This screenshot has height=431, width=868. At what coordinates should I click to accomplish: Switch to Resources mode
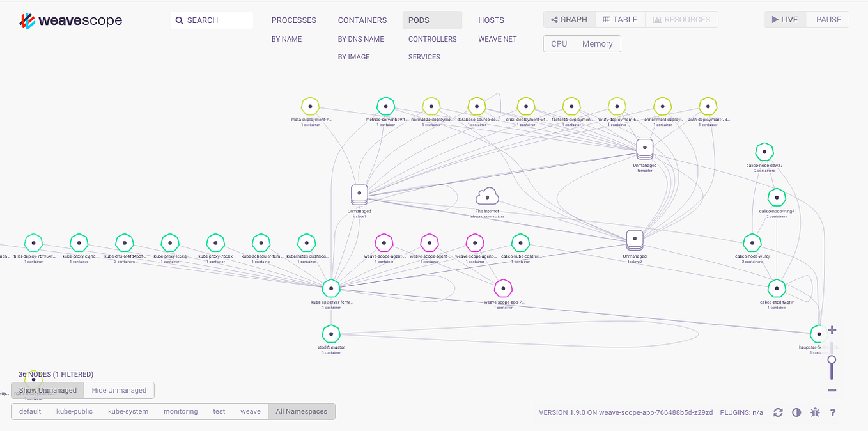coord(681,20)
